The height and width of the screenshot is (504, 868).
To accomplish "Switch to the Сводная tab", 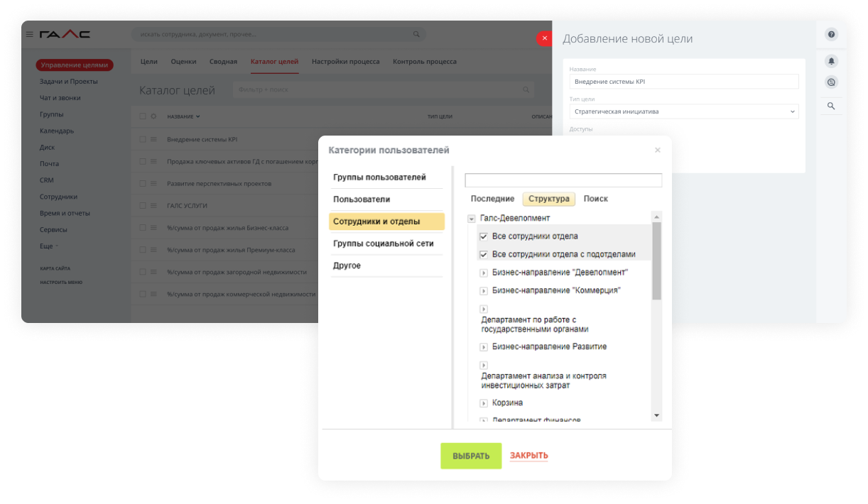I will [x=223, y=62].
